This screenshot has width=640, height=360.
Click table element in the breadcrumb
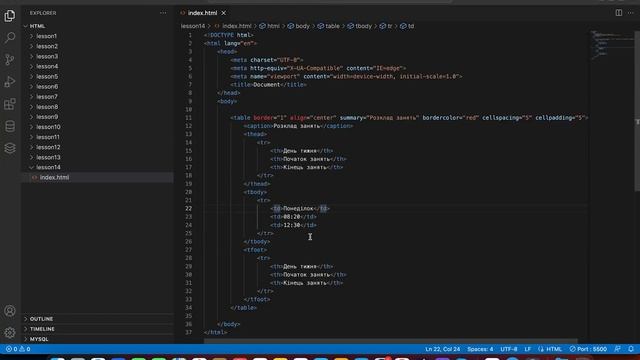point(329,26)
